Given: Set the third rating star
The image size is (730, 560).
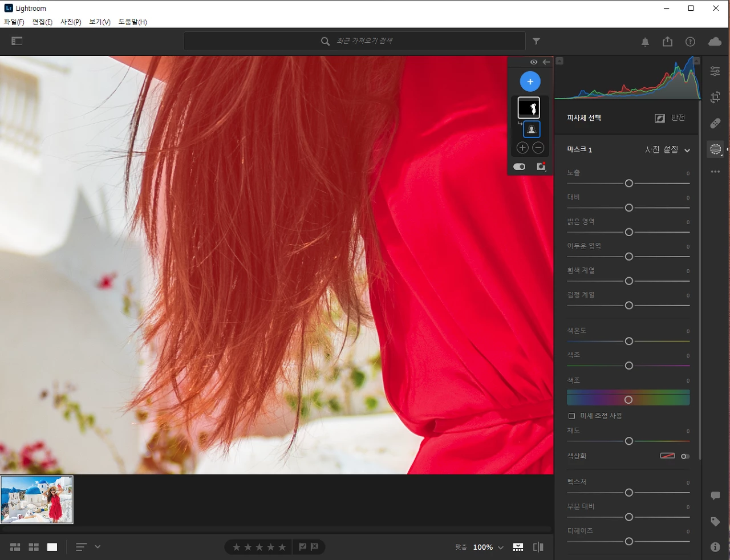Looking at the screenshot, I should 259,547.
